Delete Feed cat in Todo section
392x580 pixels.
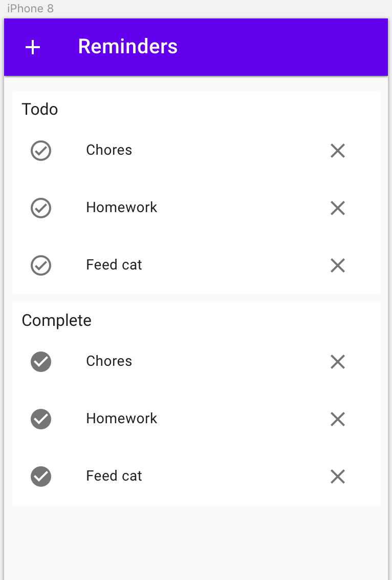337,265
